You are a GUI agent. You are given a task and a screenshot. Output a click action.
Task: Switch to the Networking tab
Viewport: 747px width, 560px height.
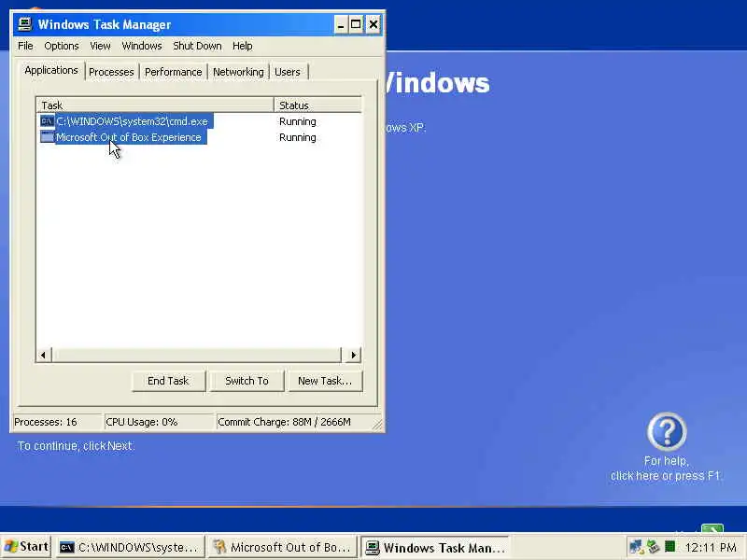click(x=238, y=72)
